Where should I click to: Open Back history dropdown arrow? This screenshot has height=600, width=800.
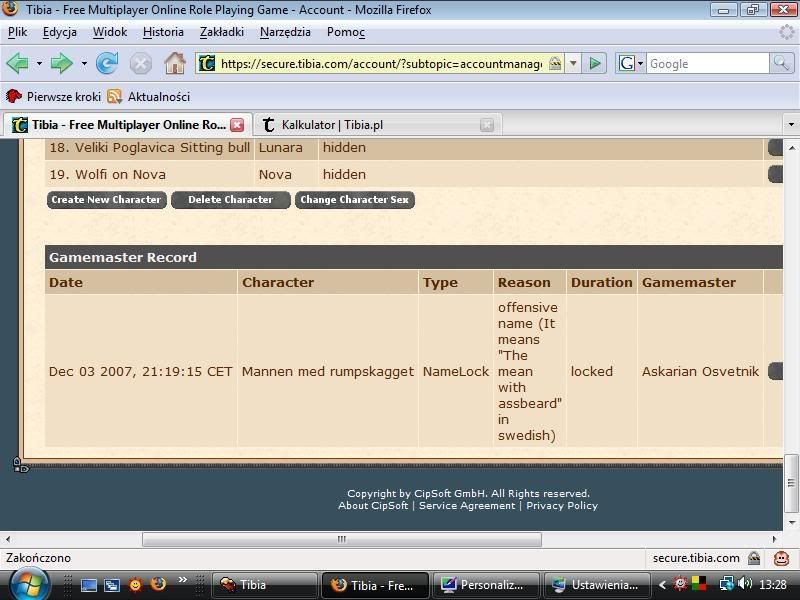39,64
